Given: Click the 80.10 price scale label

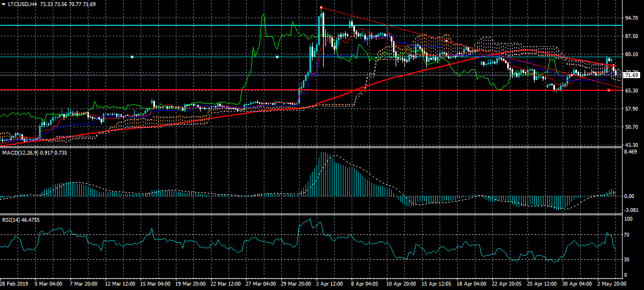Looking at the screenshot, I should [630, 54].
